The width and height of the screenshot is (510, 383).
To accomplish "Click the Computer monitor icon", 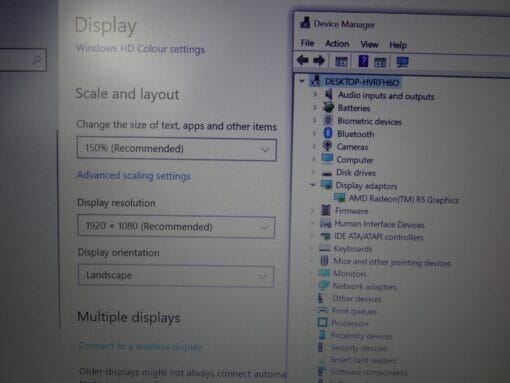I will (x=327, y=159).
